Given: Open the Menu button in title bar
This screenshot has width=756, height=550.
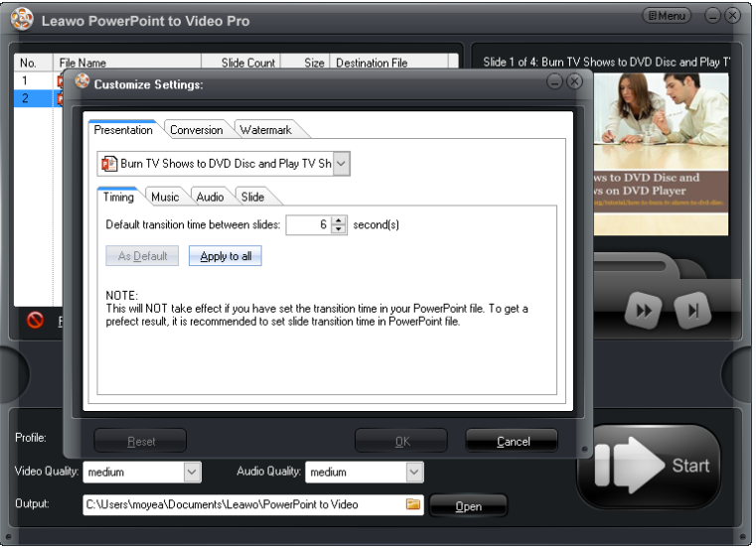Looking at the screenshot, I should click(x=667, y=16).
